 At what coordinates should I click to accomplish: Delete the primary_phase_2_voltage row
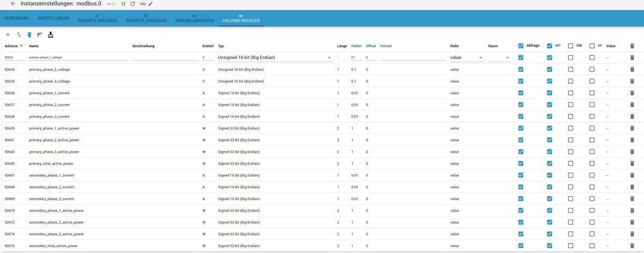click(632, 70)
